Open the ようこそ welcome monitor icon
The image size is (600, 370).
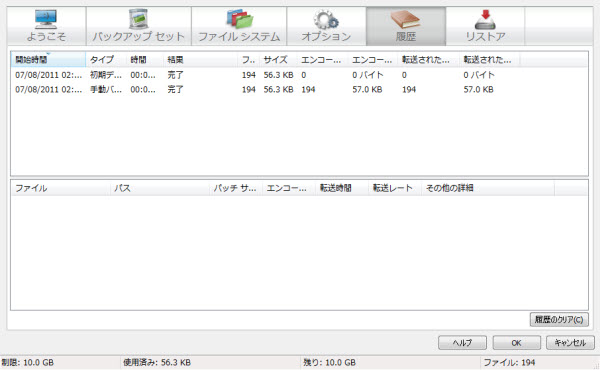(x=46, y=19)
